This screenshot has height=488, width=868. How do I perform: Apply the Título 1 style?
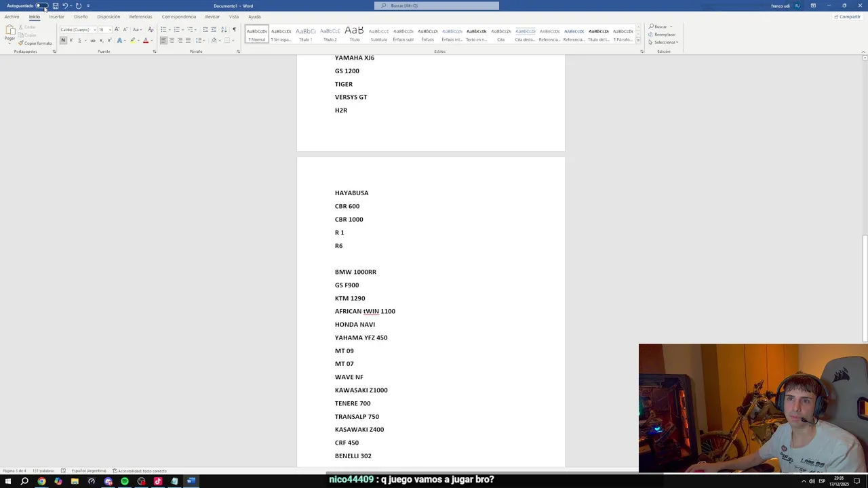pyautogui.click(x=305, y=34)
